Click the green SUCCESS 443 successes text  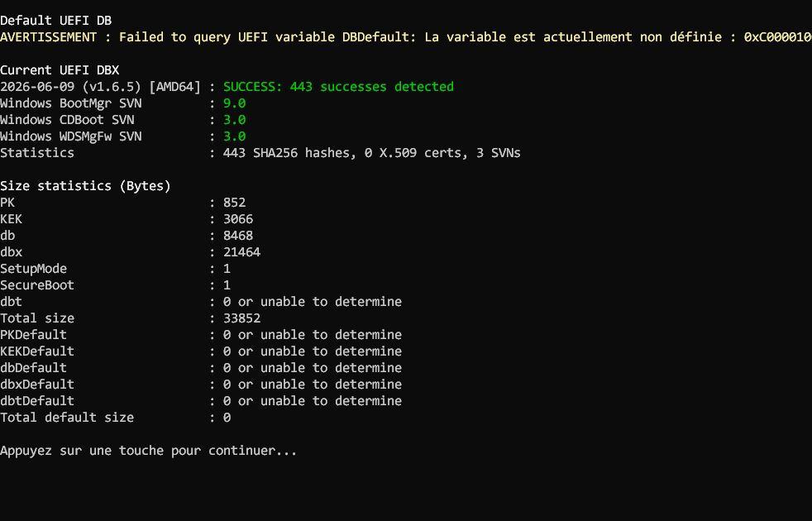(338, 87)
